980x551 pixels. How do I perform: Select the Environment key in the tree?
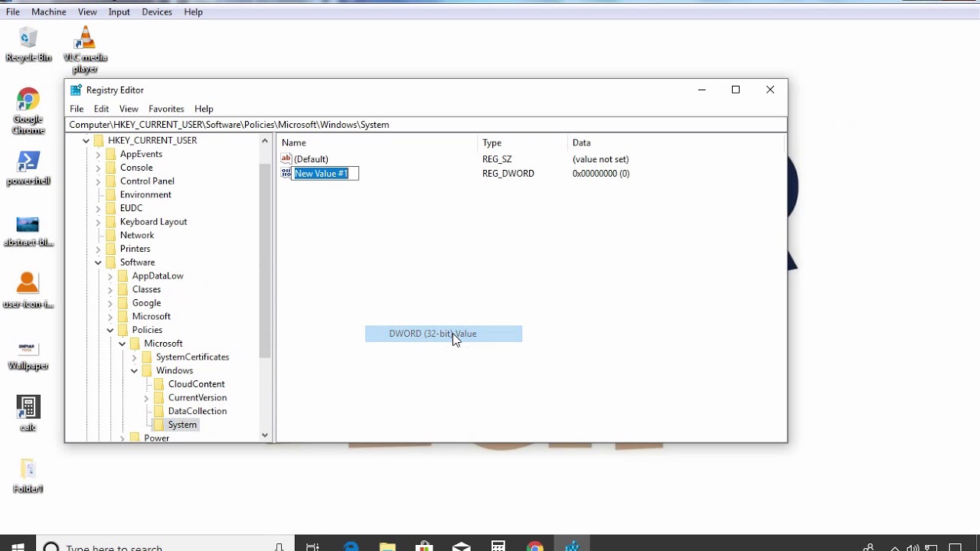[145, 195]
